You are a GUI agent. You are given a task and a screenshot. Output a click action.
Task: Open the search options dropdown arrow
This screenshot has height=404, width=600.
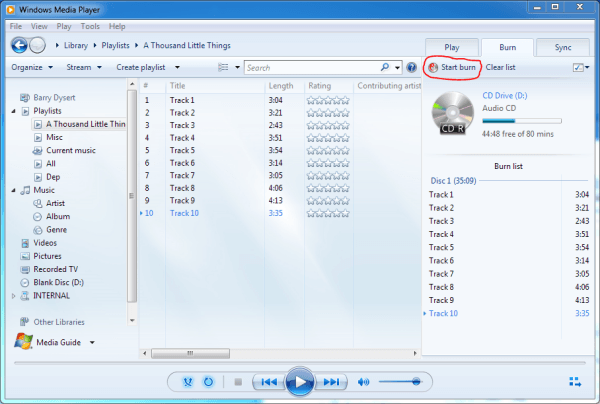point(398,68)
